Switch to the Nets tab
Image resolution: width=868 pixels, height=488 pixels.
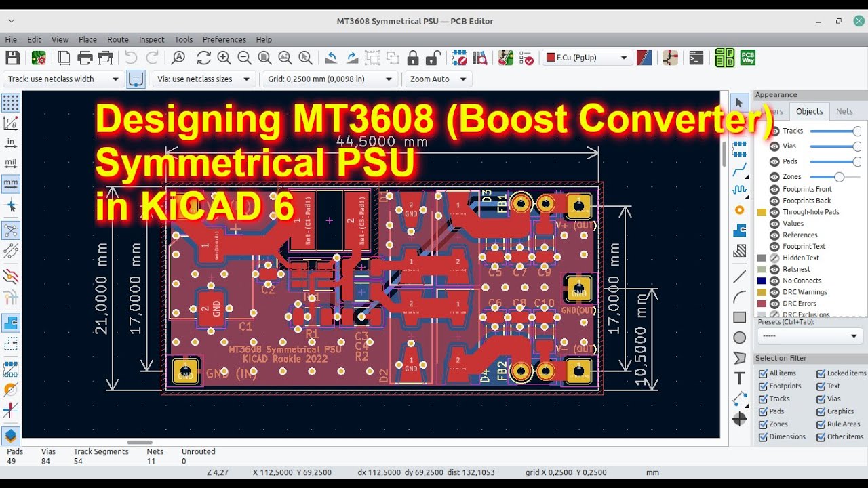tap(844, 111)
